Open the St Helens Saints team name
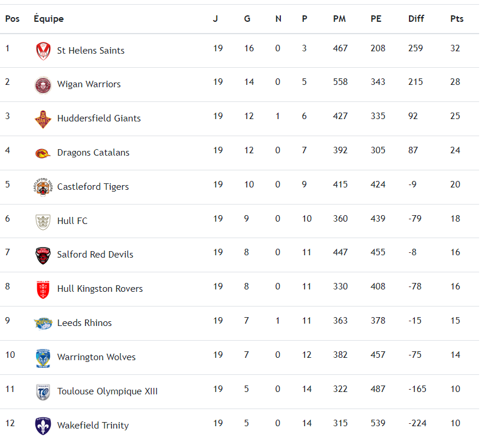This screenshot has width=488, height=448. (x=91, y=51)
